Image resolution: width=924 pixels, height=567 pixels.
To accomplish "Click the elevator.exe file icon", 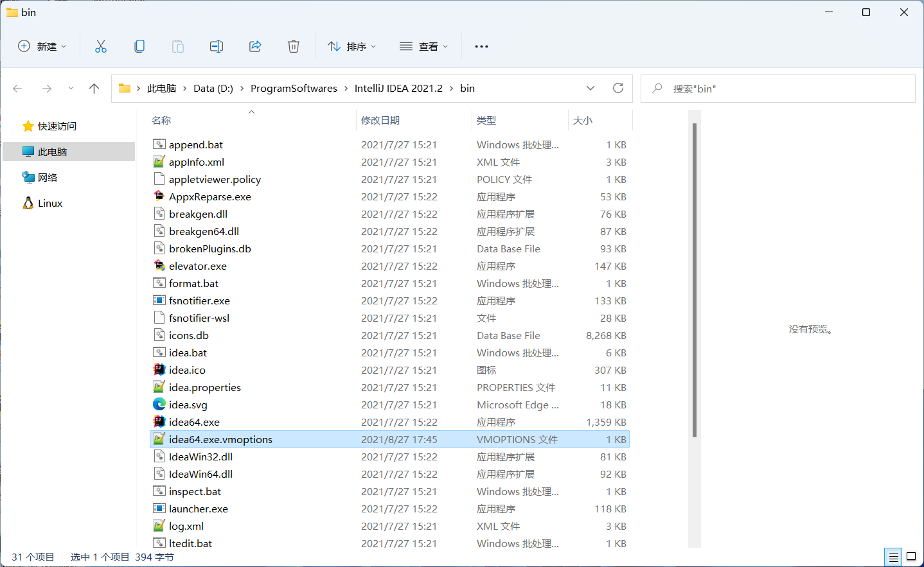I will (x=159, y=266).
